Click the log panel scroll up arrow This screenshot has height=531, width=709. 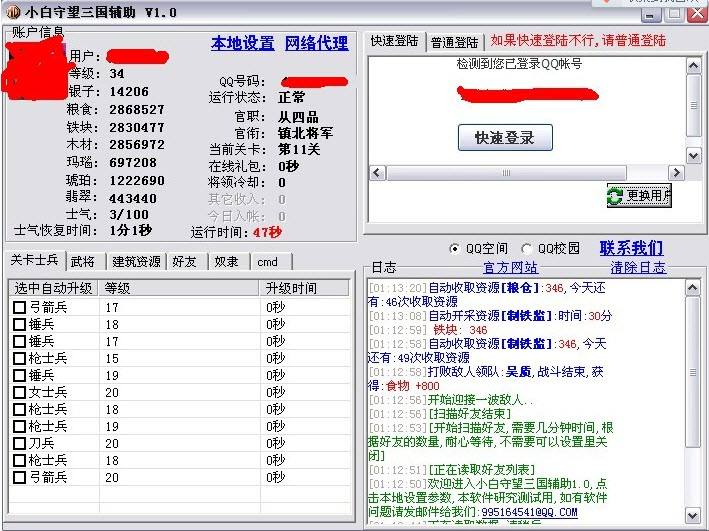click(693, 288)
